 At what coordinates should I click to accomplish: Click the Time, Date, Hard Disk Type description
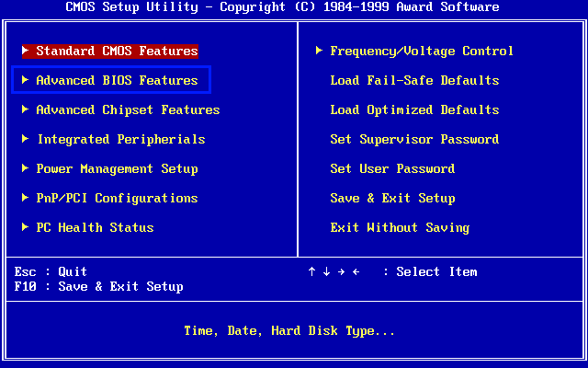pyautogui.click(x=289, y=330)
